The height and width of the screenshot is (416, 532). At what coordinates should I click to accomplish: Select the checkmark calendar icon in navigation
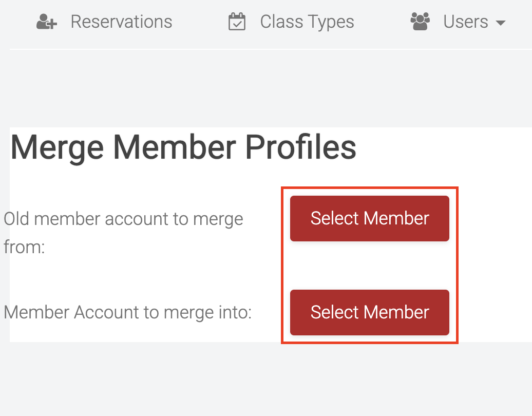tap(236, 22)
